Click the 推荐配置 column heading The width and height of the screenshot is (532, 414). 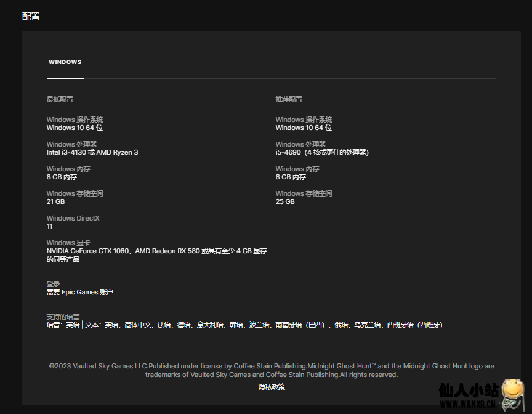[289, 99]
